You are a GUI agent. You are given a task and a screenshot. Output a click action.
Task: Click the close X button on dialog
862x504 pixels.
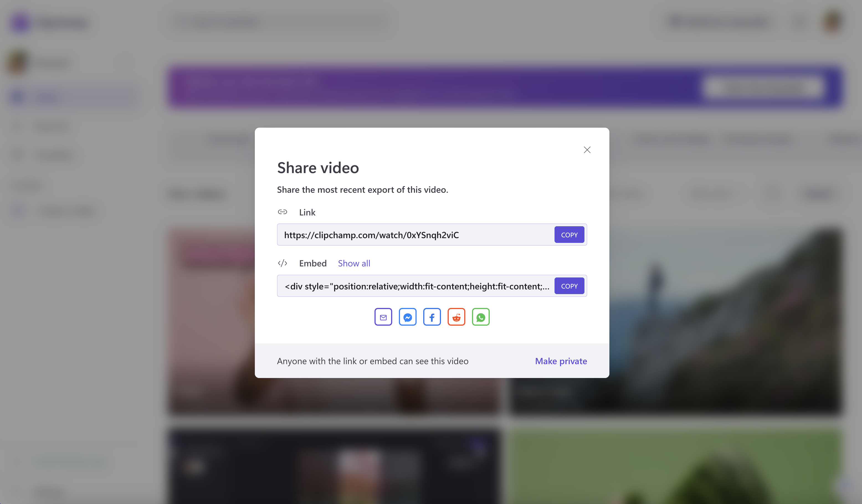[x=587, y=150]
